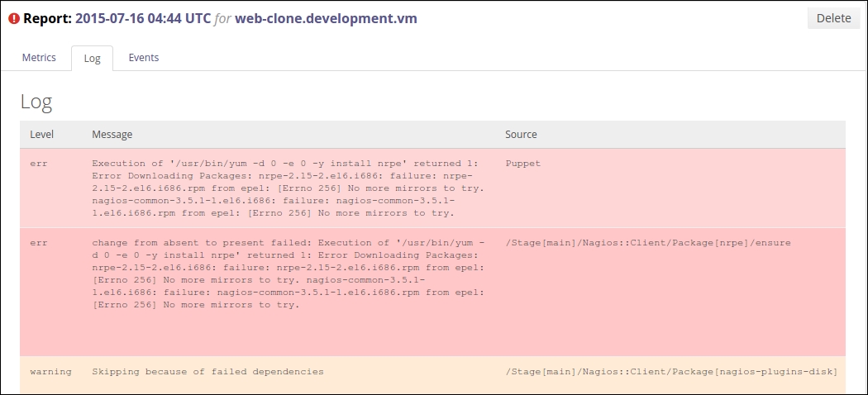Screen dimensions: 868x395
Task: Click the Level column header
Action: pyautogui.click(x=41, y=134)
